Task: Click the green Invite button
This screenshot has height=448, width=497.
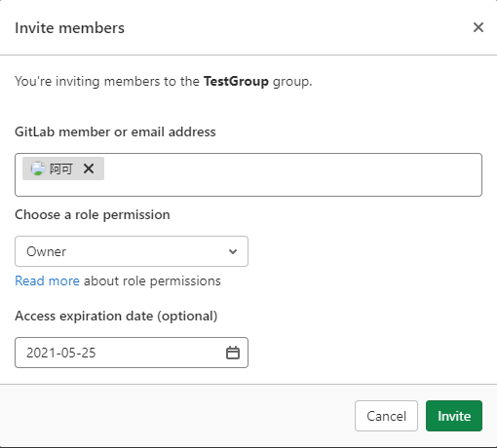Action: click(x=454, y=416)
